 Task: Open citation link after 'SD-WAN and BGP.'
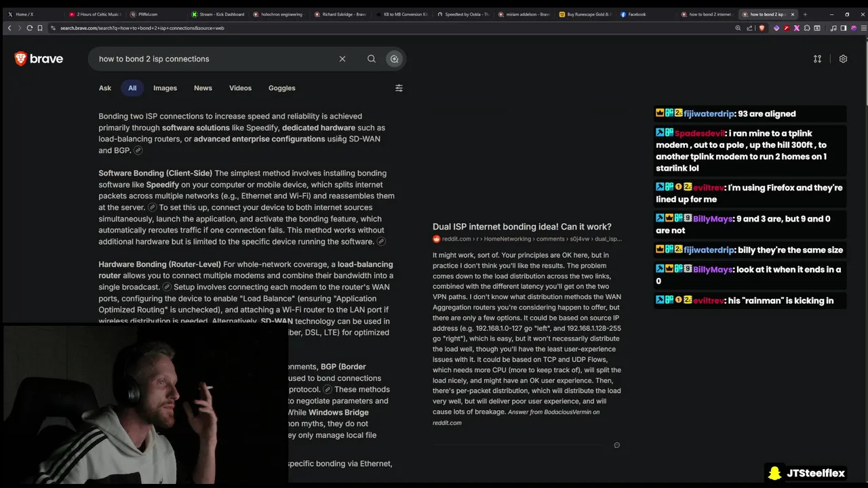138,150
